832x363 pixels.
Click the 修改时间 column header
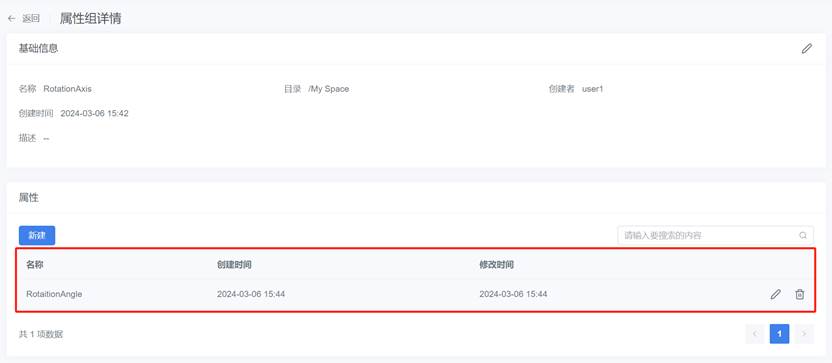(x=496, y=264)
